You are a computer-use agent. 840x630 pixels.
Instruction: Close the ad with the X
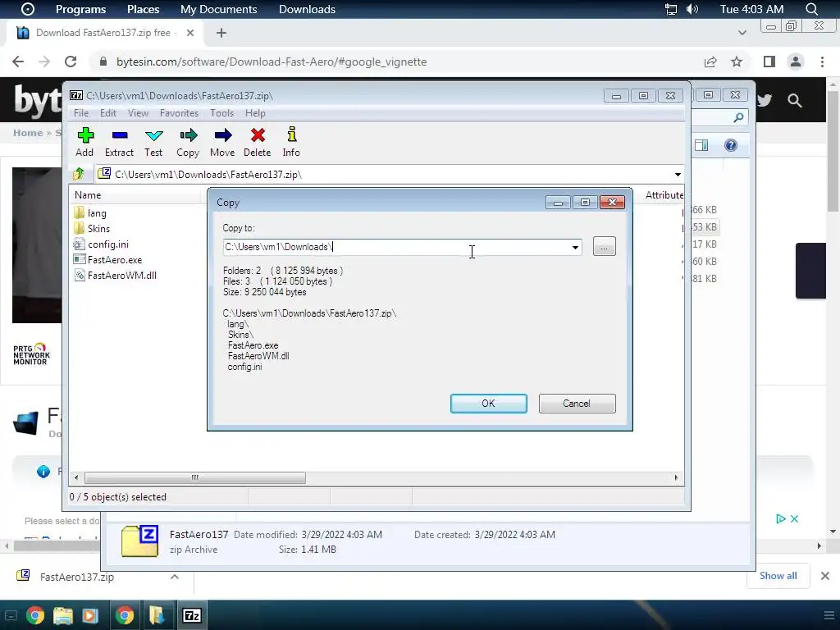[x=794, y=518]
